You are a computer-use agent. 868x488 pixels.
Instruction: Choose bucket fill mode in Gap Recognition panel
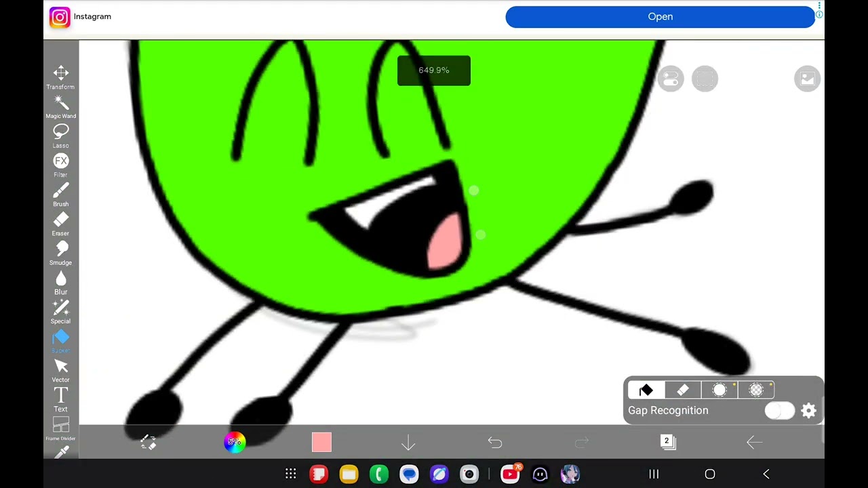click(646, 390)
